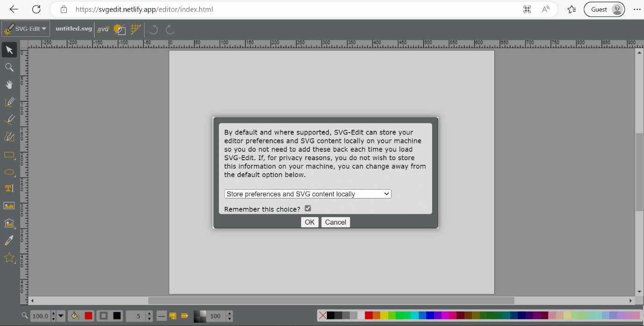Click the vertical scrollbar up arrow
Screen dimensions: 644x326
639,52
